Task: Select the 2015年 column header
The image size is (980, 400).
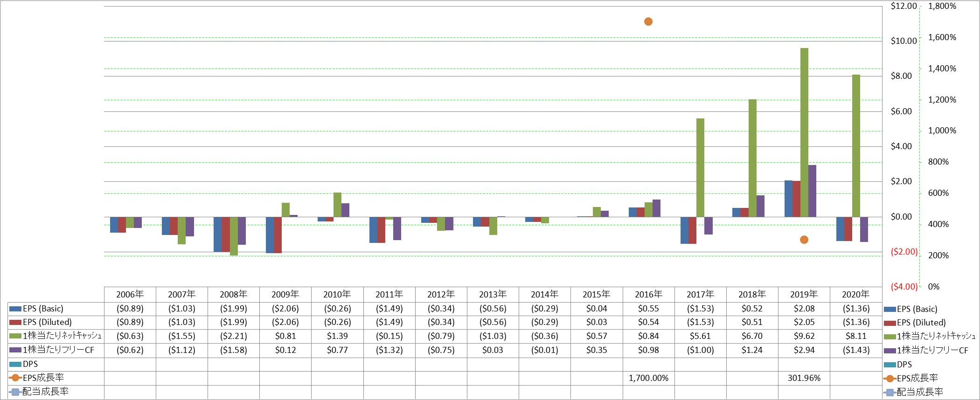Action: coord(597,295)
